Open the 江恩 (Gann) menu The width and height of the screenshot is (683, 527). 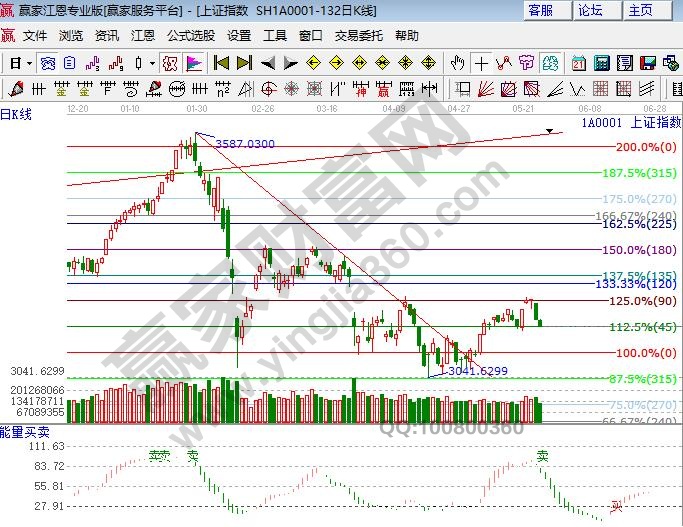(142, 35)
